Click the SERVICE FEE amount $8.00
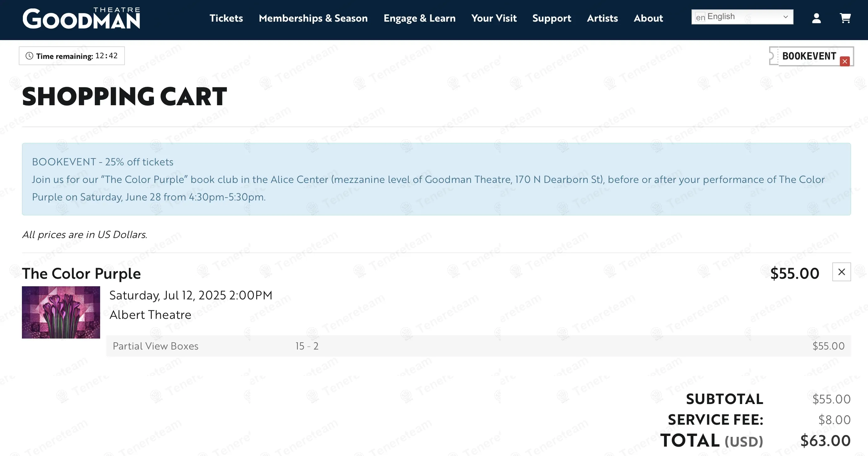Image resolution: width=868 pixels, height=456 pixels. pyautogui.click(x=834, y=420)
